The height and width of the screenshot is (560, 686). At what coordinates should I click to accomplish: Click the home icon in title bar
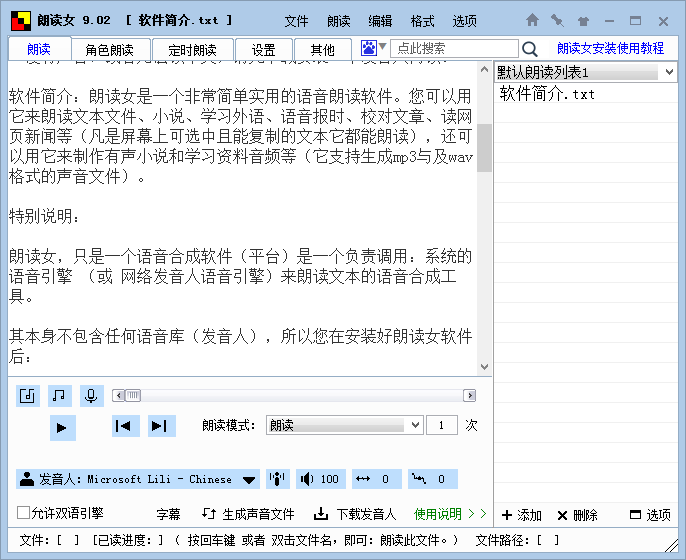click(533, 20)
